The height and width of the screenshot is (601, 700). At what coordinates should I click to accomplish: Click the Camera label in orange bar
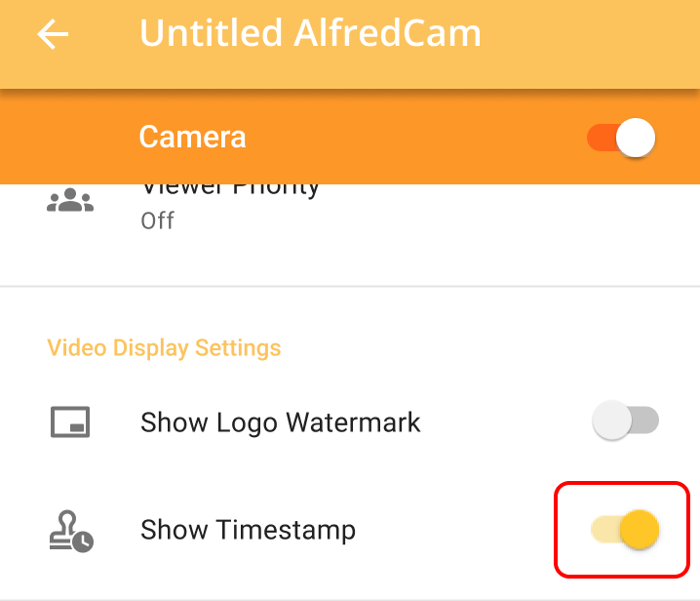tap(192, 137)
